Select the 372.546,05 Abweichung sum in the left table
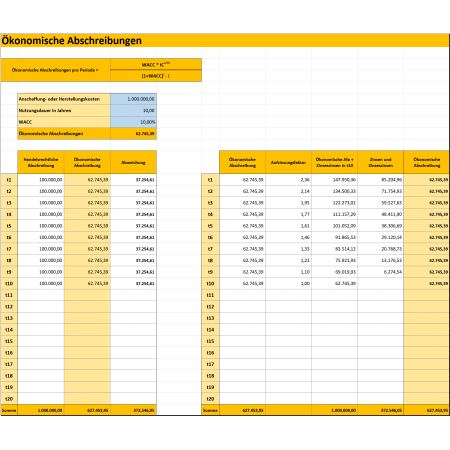Screen dimensions: 450x450 point(133,410)
